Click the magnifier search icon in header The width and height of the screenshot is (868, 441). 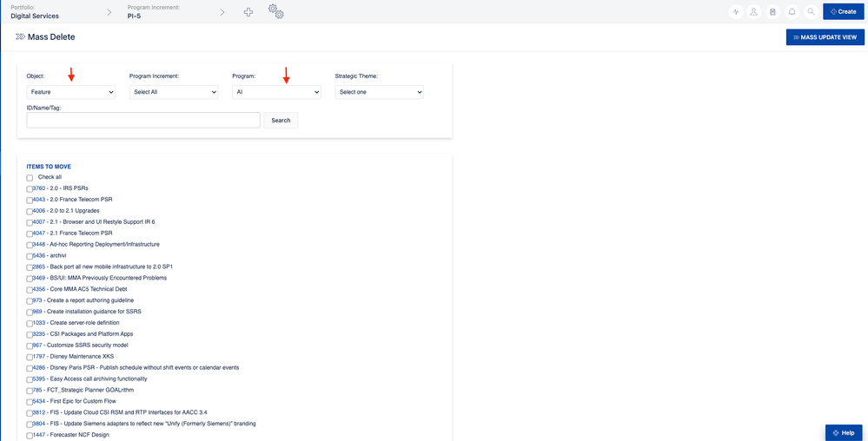pos(811,11)
